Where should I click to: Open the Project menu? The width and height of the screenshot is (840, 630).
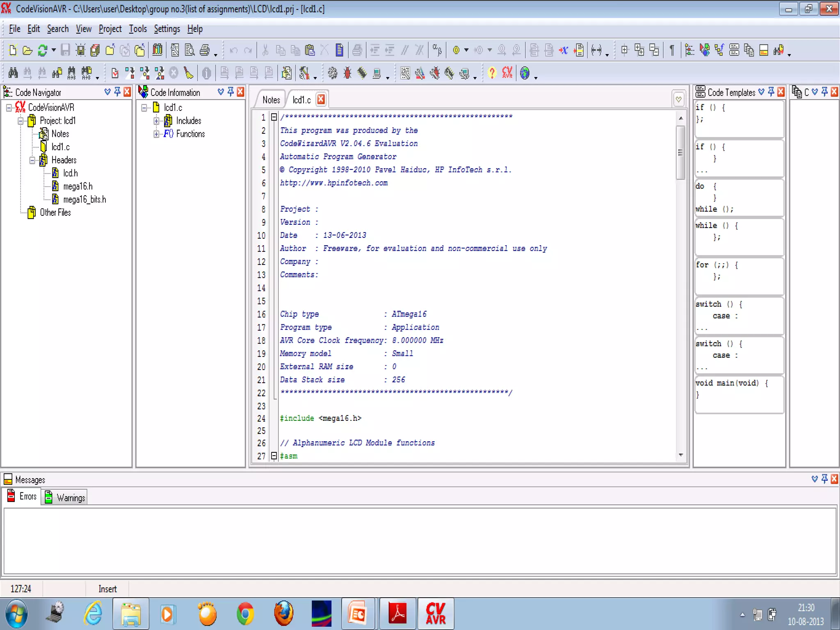point(110,29)
